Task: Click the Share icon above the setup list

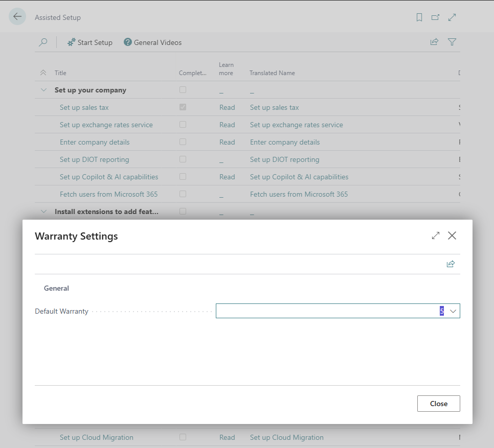Action: click(x=434, y=42)
